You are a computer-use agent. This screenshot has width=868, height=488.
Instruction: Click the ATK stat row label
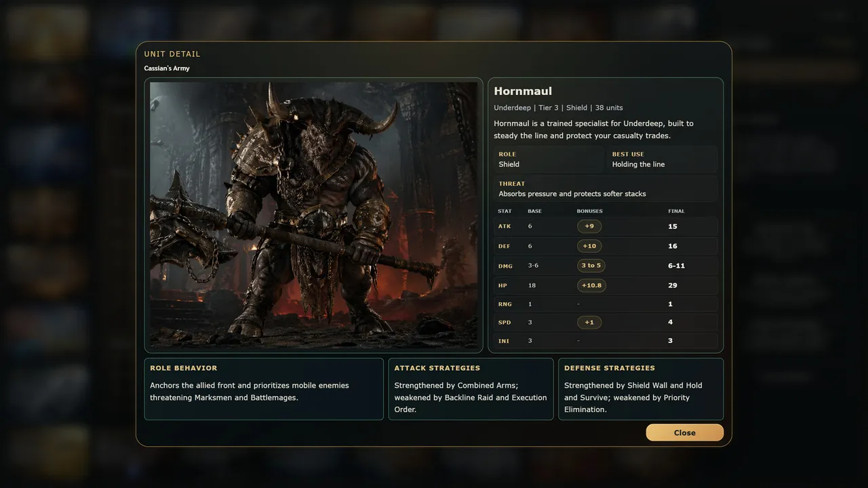505,226
